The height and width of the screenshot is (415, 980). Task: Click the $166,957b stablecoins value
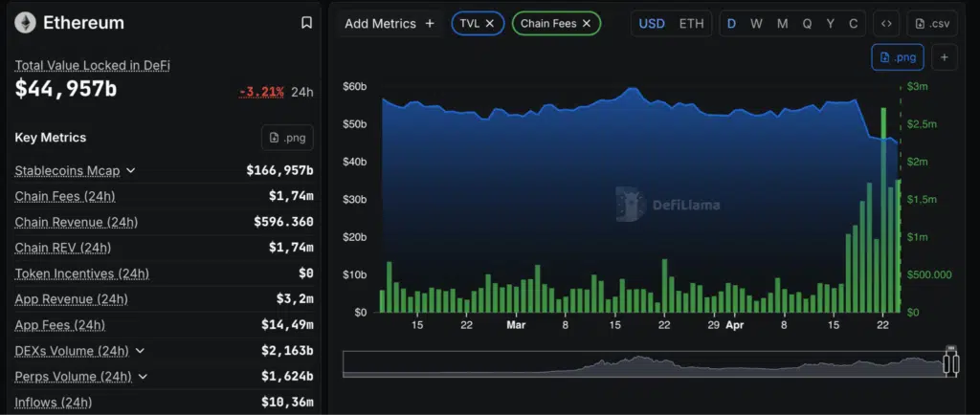pyautogui.click(x=279, y=170)
